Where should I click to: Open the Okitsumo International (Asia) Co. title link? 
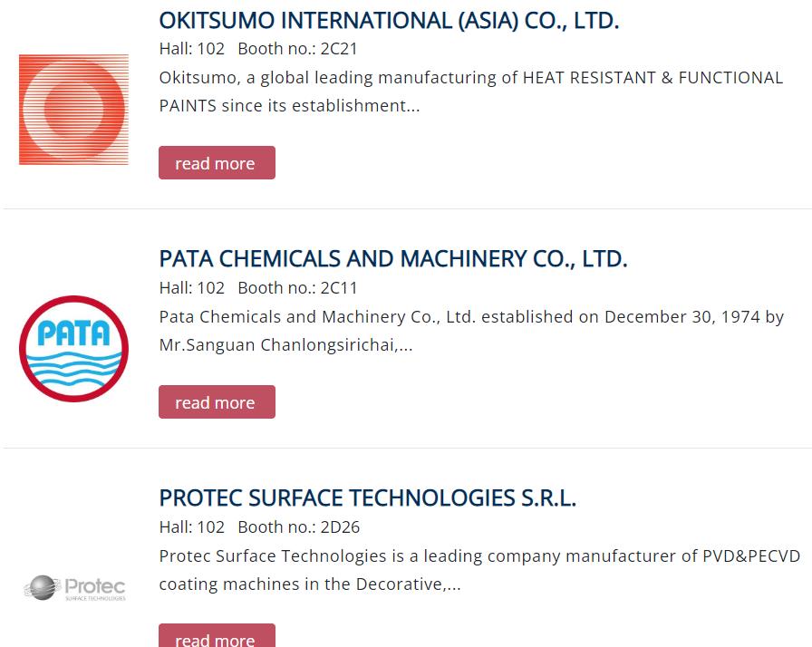pyautogui.click(x=389, y=20)
